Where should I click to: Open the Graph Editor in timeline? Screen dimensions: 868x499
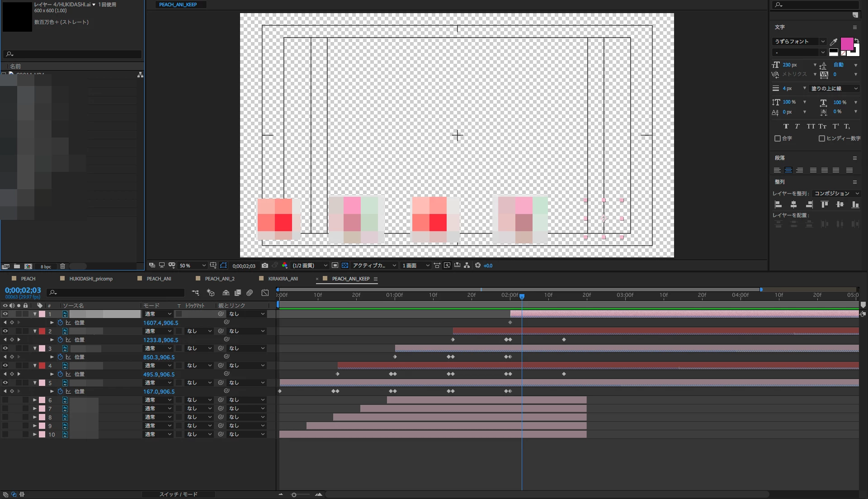[x=265, y=293]
